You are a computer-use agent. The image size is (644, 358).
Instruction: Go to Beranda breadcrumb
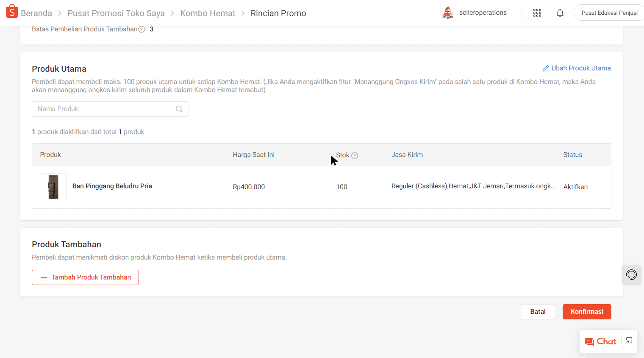click(36, 13)
